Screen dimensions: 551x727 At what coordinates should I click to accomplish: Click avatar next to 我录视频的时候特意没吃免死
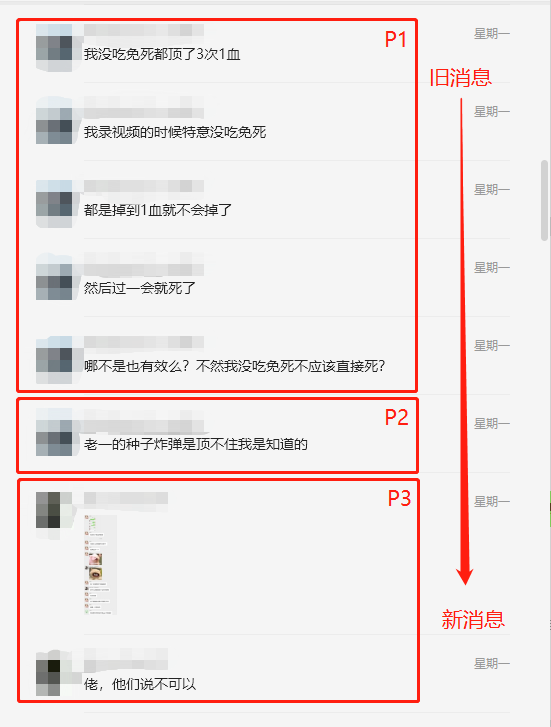click(x=54, y=120)
